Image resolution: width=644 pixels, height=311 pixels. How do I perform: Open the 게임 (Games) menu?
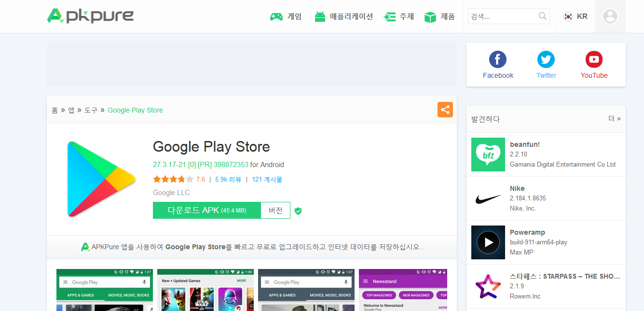coord(286,16)
